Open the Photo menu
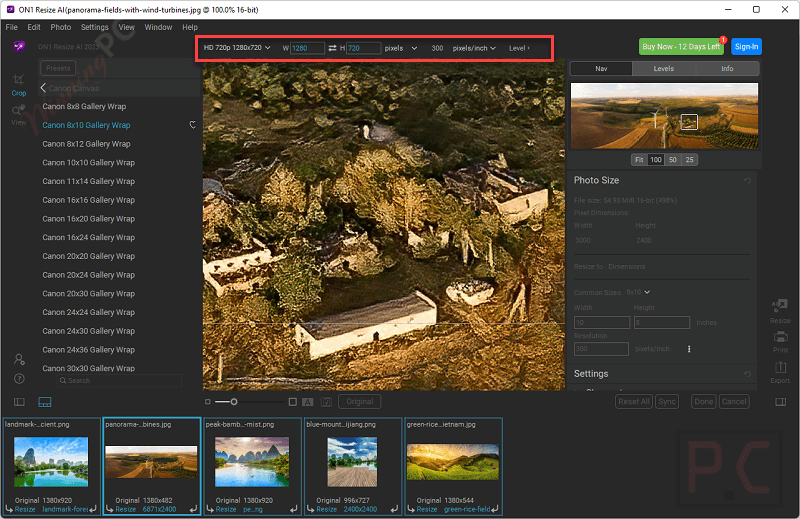 tap(60, 27)
